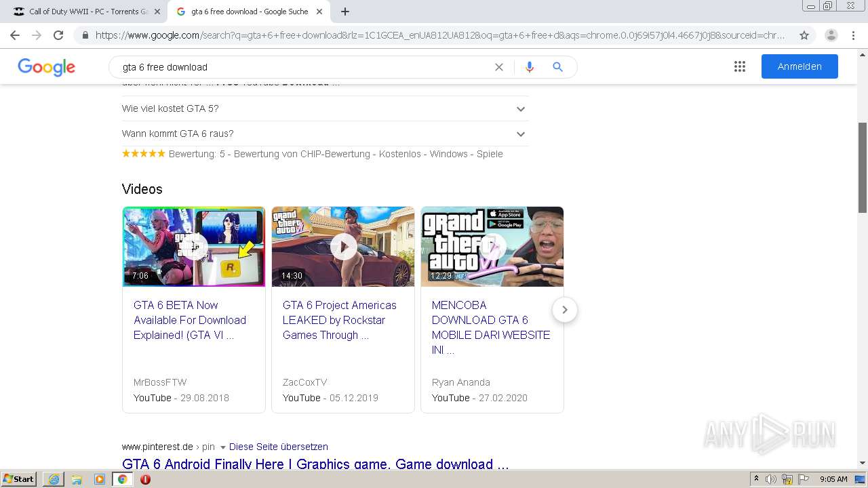Go back to the previous page

[x=15, y=35]
